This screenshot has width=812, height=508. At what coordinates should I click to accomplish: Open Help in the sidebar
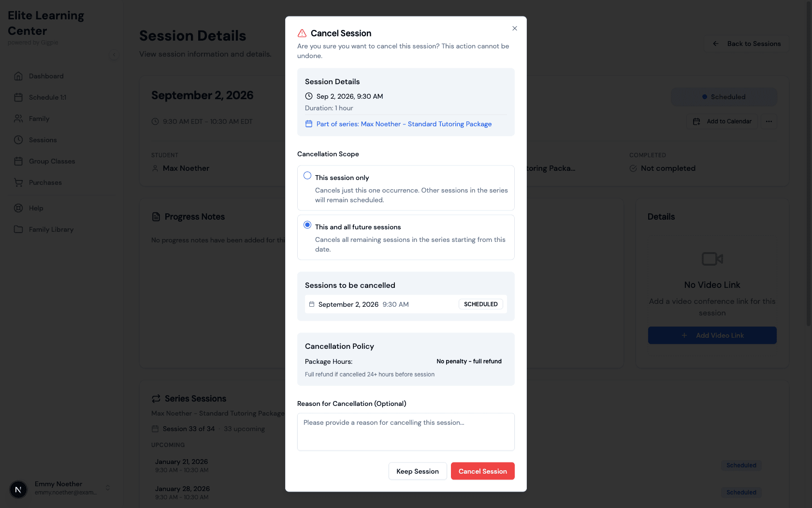point(36,208)
